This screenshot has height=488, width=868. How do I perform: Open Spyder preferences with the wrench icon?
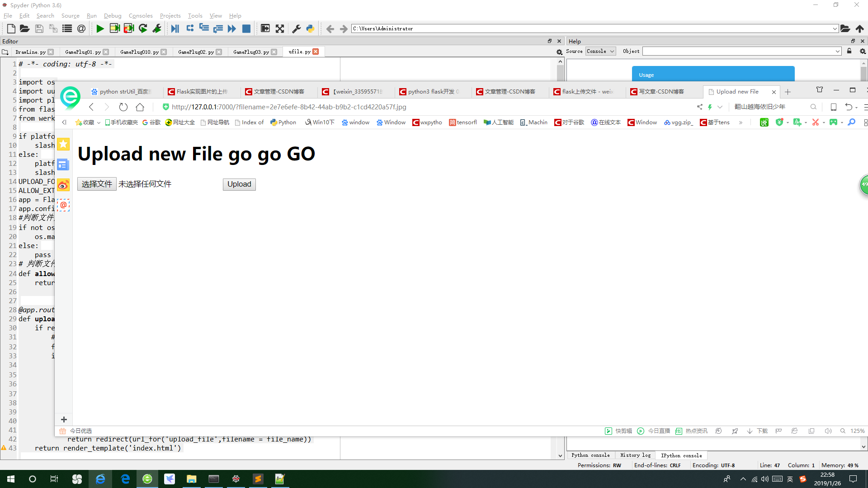tap(297, 28)
